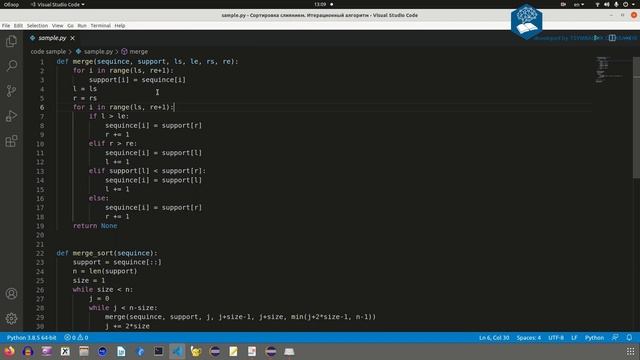Image resolution: width=640 pixels, height=360 pixels.
Task: Select the sample.py editor tab
Action: [52, 38]
